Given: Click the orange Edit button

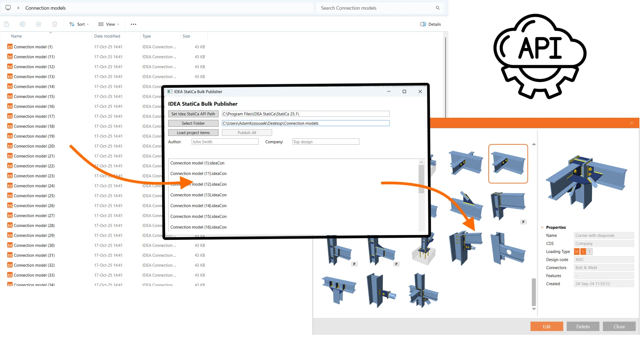Looking at the screenshot, I should 547,326.
